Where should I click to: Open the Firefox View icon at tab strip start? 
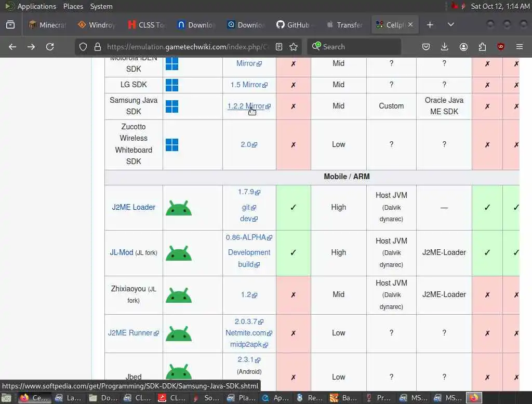pos(10,25)
